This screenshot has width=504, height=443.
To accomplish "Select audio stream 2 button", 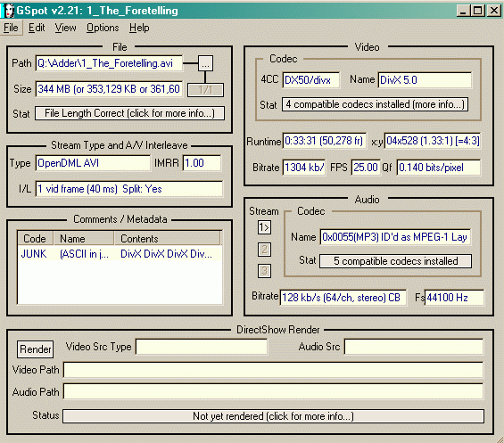I will click(x=264, y=250).
